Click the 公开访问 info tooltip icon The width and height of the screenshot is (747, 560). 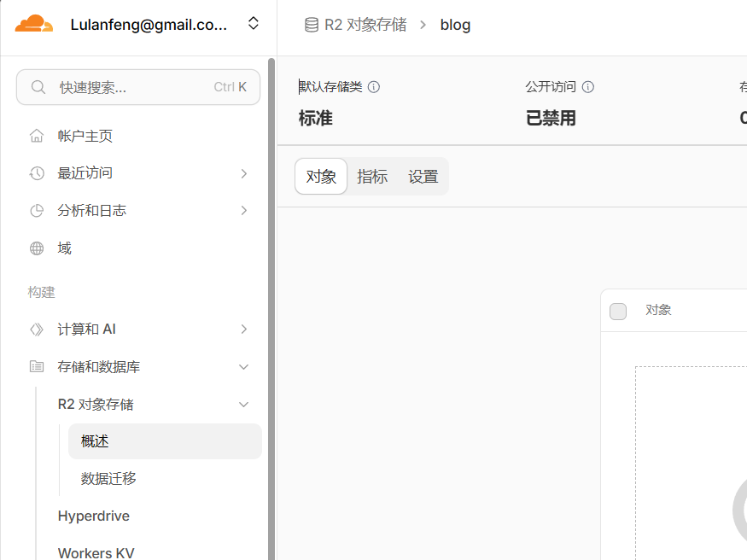589,86
